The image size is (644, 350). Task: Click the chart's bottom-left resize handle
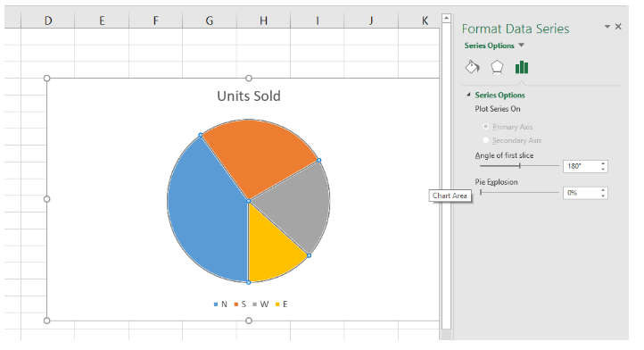click(46, 321)
